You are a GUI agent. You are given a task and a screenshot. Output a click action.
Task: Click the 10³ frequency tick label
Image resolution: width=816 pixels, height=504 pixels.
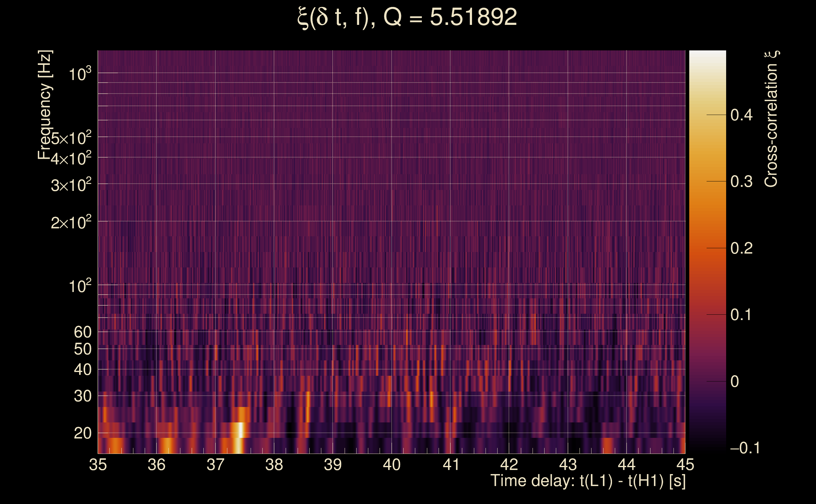click(80, 74)
